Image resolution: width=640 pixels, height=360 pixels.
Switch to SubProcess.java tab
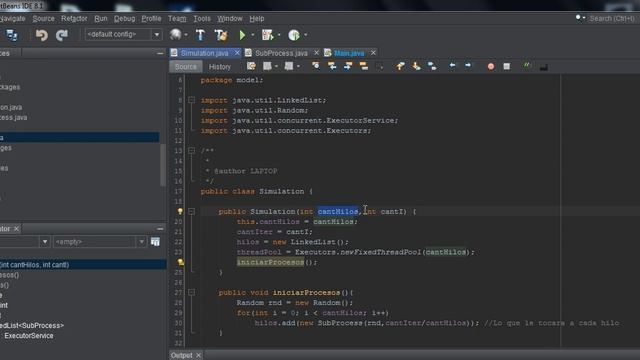pyautogui.click(x=281, y=53)
